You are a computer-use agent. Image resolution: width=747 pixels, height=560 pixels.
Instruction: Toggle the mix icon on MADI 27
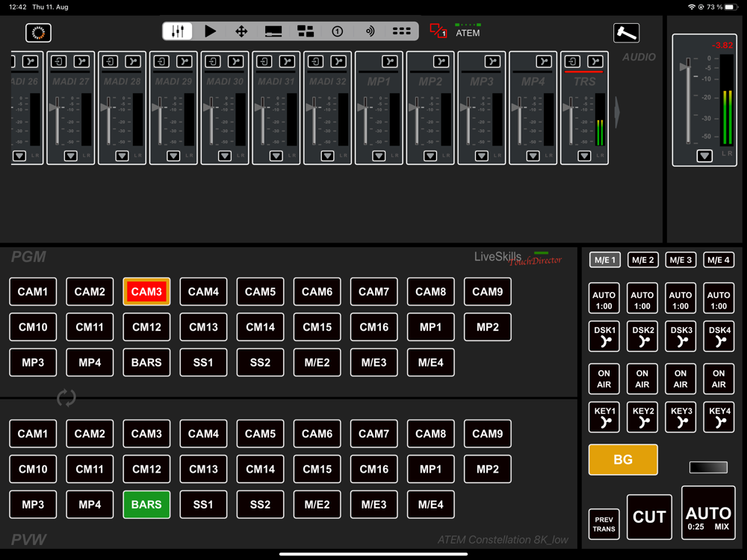click(x=82, y=61)
